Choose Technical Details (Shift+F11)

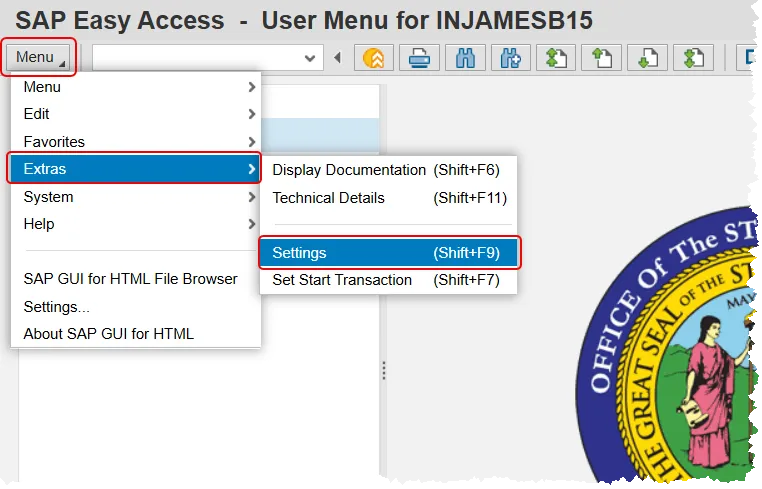(x=388, y=198)
